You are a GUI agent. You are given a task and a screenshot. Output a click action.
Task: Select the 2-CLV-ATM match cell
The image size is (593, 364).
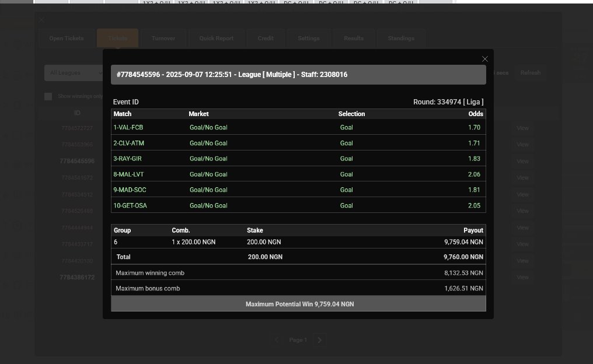pos(128,143)
